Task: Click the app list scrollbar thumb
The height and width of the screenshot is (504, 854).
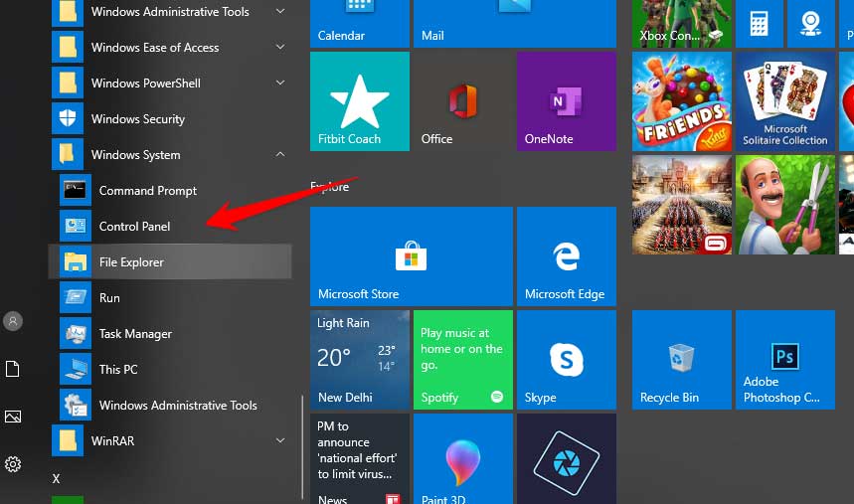Action: click(x=301, y=446)
